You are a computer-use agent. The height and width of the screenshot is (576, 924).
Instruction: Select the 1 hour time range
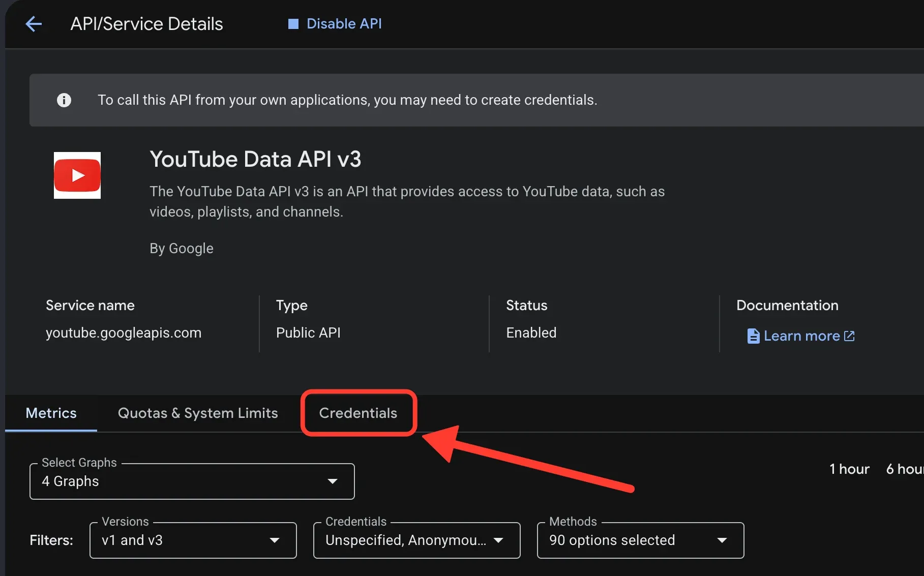coord(849,469)
